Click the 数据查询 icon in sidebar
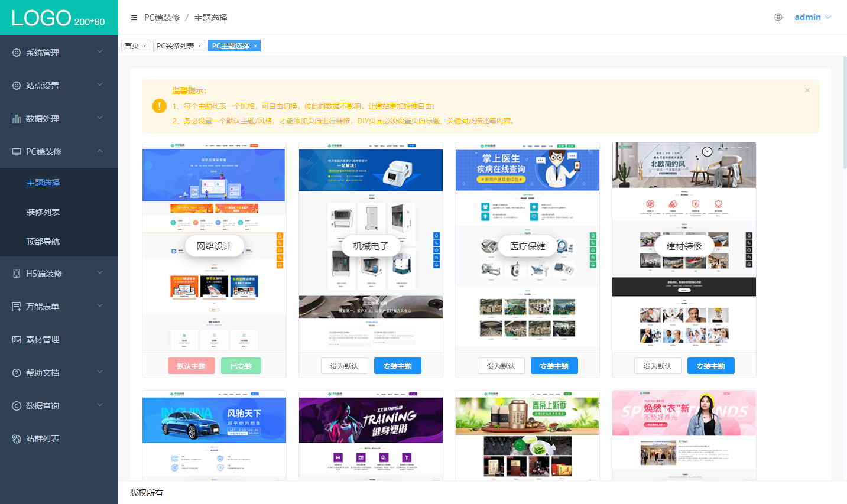The image size is (847, 504). tap(17, 406)
